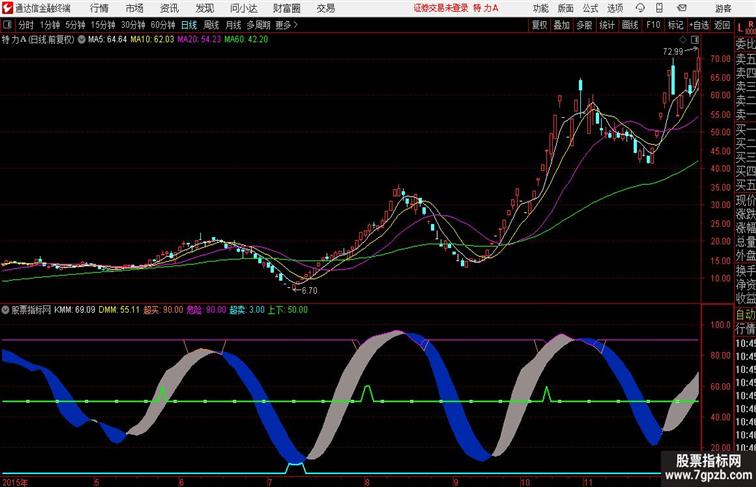Open the 财富圈 menu
The height and width of the screenshot is (487, 756).
[286, 8]
